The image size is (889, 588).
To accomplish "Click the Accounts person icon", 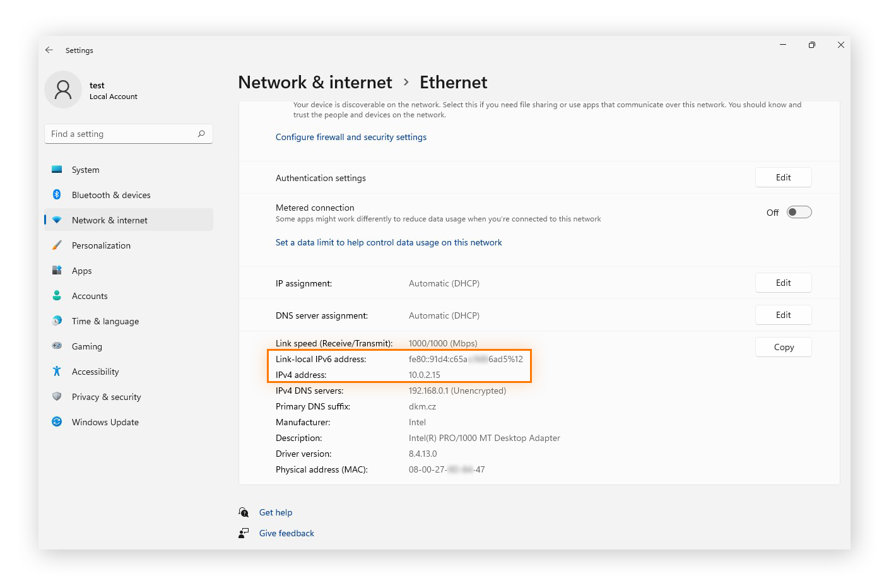I will coord(57,296).
